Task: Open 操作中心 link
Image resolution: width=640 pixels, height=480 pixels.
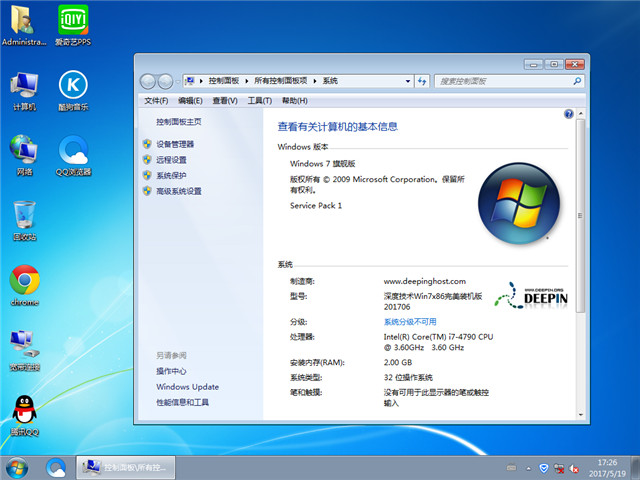Action: coord(171,371)
